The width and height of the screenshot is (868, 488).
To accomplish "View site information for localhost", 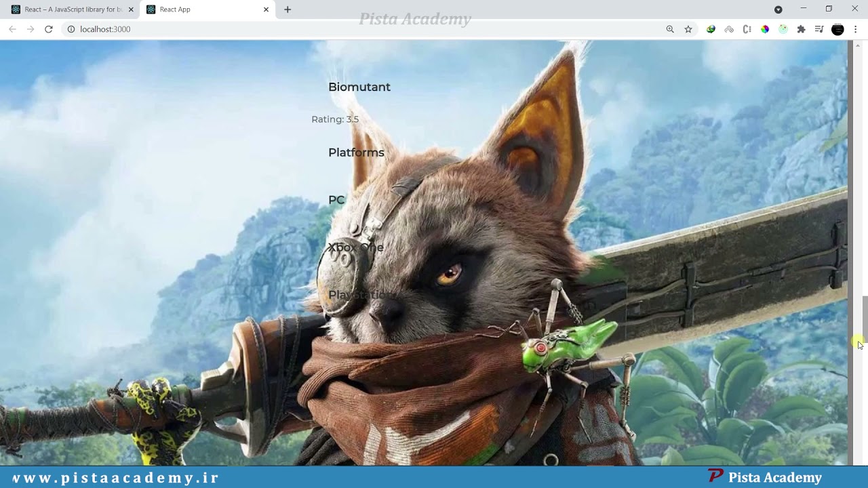I will 71,29.
